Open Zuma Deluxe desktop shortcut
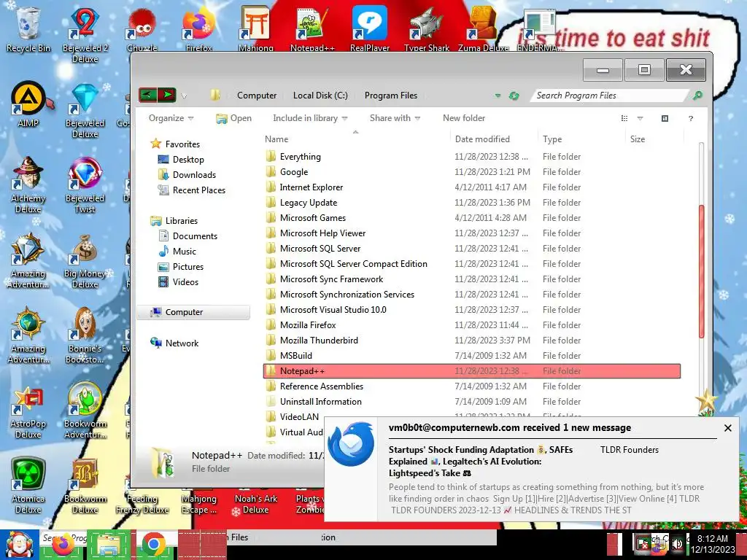The width and height of the screenshot is (747, 560). pyautogui.click(x=483, y=28)
